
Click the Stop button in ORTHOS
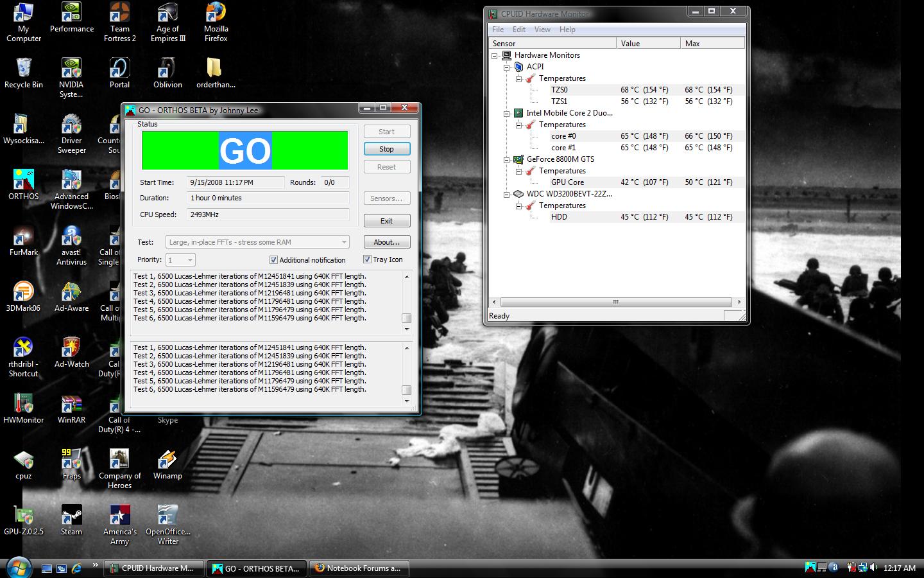[x=387, y=149]
